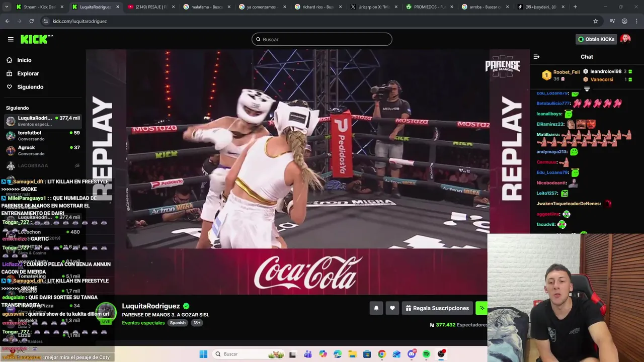Click chat user Nicobodeantt
Viewport: 644px width, 362px height.
[x=552, y=183]
